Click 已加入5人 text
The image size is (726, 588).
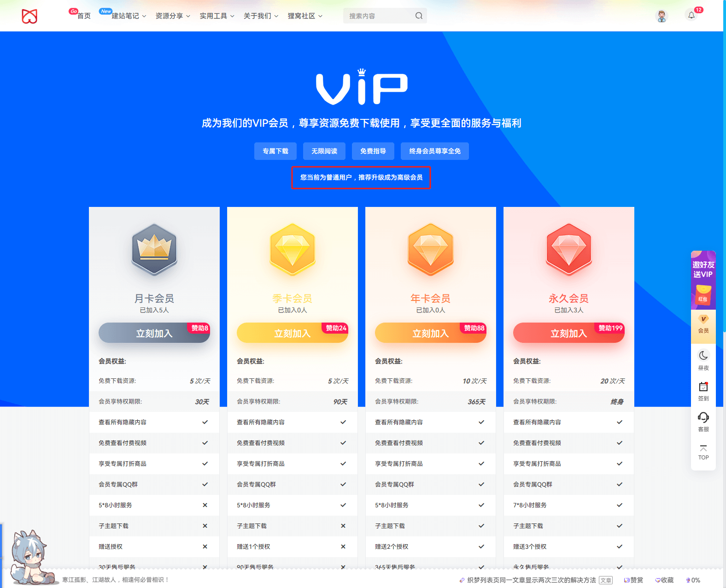point(154,310)
